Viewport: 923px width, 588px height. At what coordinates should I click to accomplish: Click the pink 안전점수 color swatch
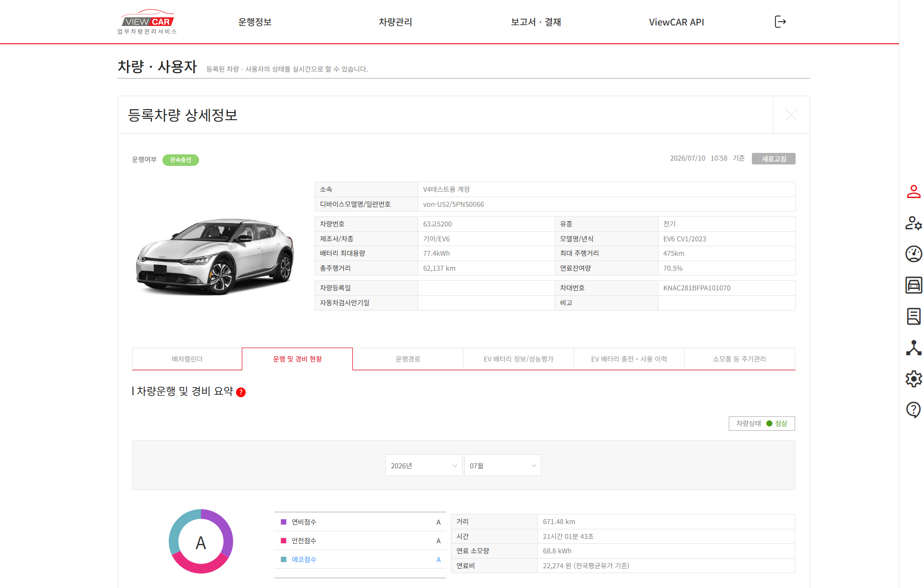click(x=284, y=541)
